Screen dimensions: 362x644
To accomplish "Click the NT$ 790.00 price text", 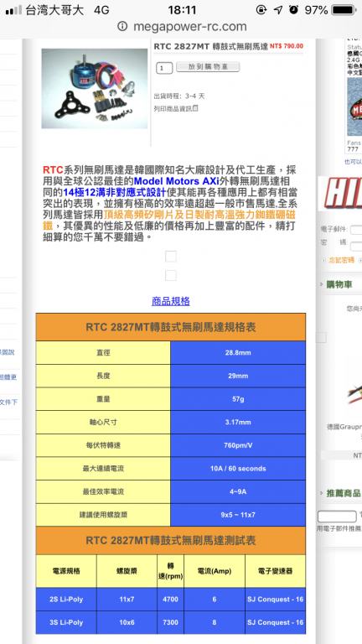I will pos(287,46).
